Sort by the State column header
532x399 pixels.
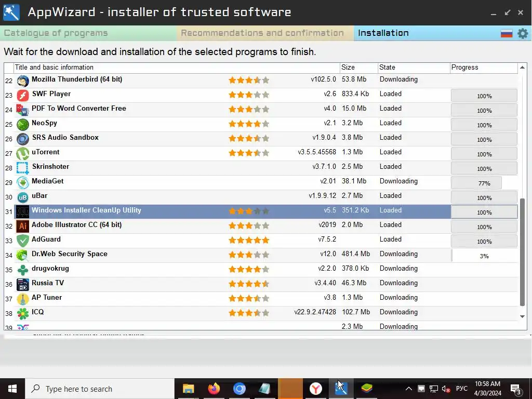coord(414,68)
